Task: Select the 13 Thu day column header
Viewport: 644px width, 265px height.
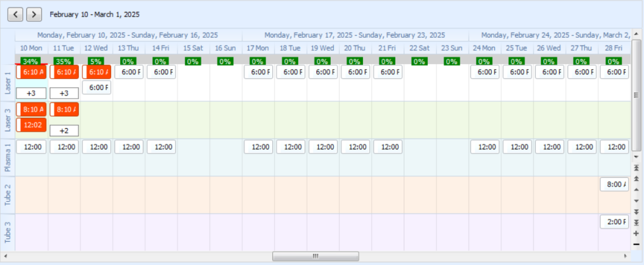Action: pos(129,48)
